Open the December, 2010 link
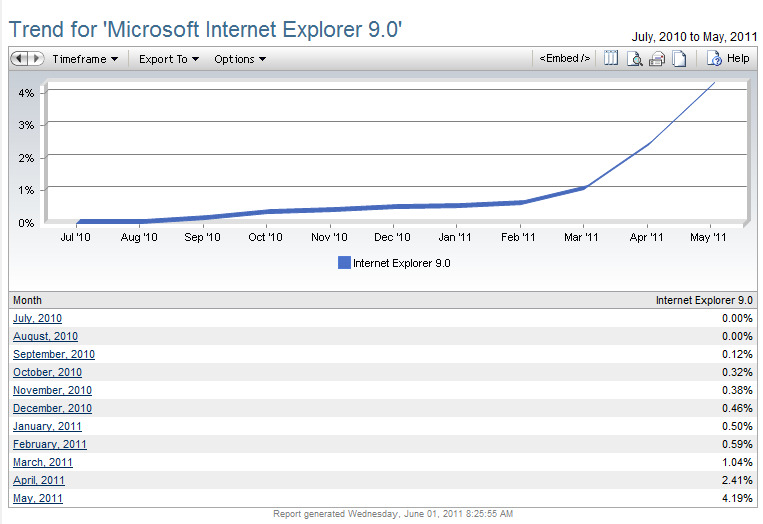The width and height of the screenshot is (763, 524). coord(53,408)
